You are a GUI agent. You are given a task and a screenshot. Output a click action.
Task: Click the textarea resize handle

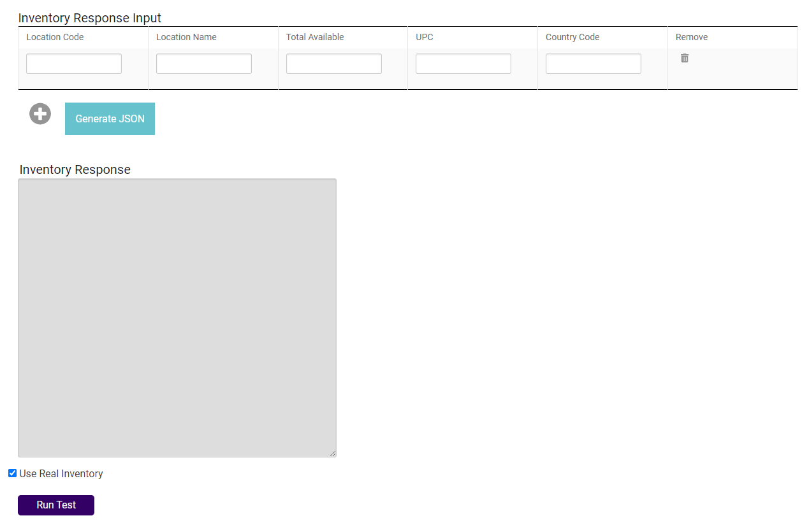click(x=333, y=453)
